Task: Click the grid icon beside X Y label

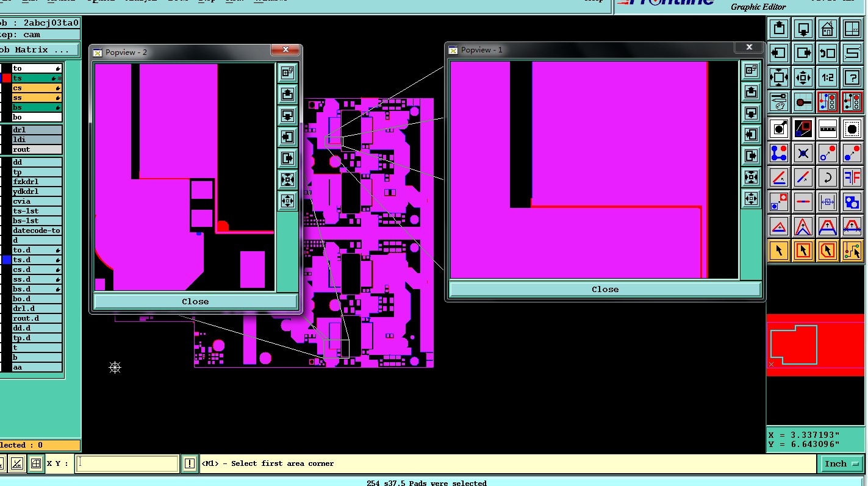Action: tap(36, 463)
